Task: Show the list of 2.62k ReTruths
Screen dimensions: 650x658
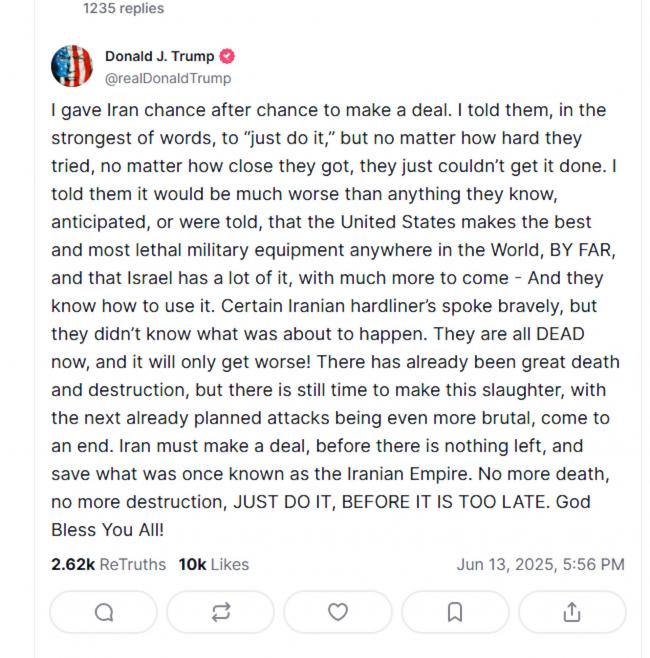Action: coord(109,564)
